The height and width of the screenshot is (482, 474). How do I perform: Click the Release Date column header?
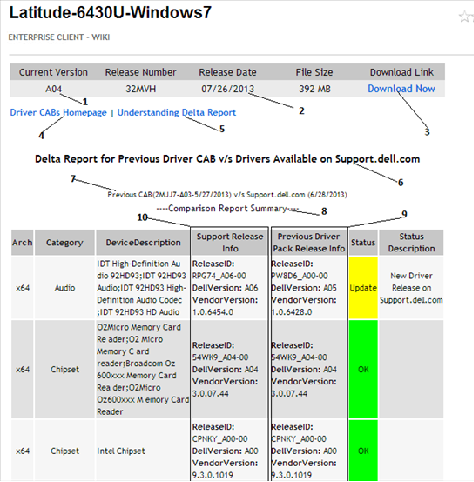[227, 72]
